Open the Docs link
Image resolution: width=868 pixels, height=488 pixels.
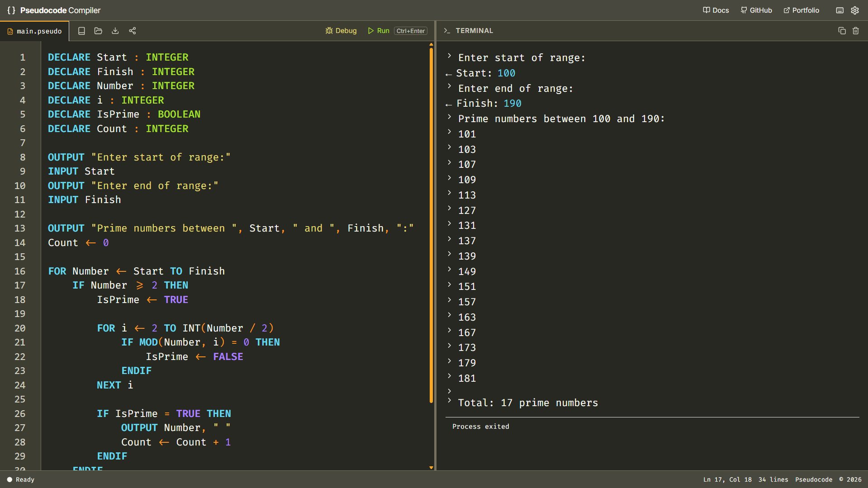(716, 10)
